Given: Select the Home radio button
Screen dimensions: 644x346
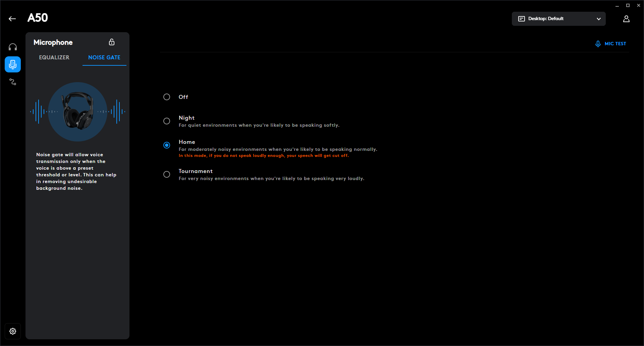Looking at the screenshot, I should tap(167, 145).
